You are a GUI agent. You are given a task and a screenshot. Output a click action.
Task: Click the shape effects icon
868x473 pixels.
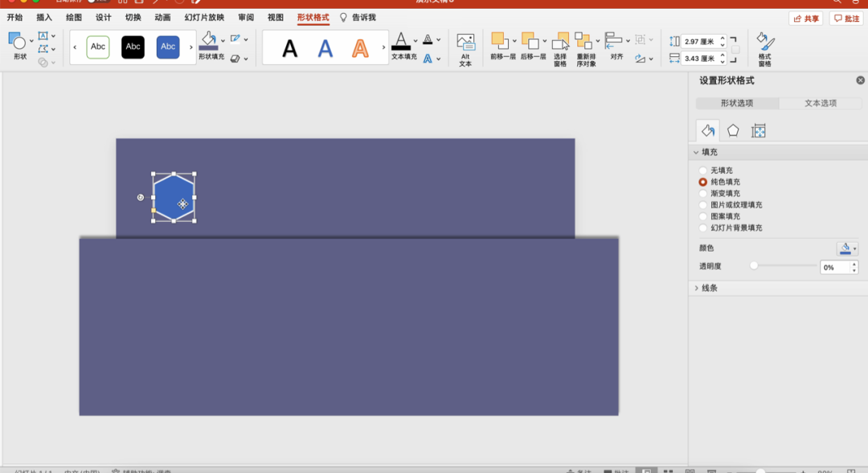click(235, 58)
